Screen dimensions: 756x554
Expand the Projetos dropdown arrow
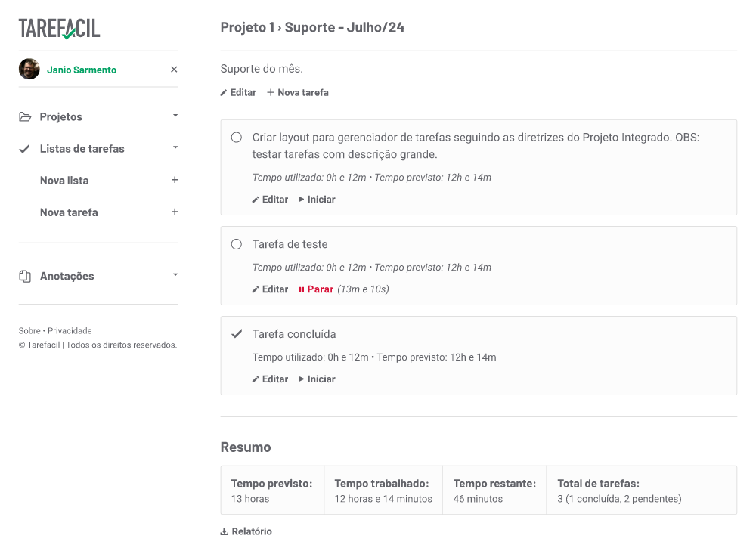pyautogui.click(x=175, y=116)
